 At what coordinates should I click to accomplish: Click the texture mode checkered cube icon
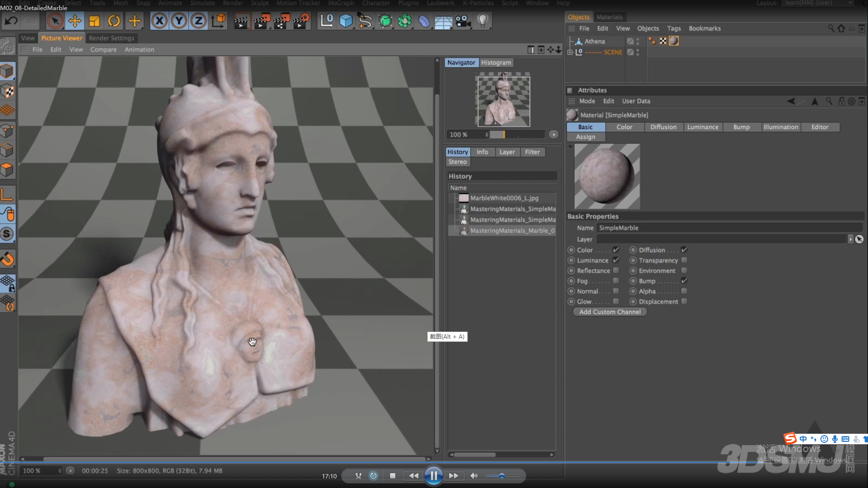[x=8, y=91]
